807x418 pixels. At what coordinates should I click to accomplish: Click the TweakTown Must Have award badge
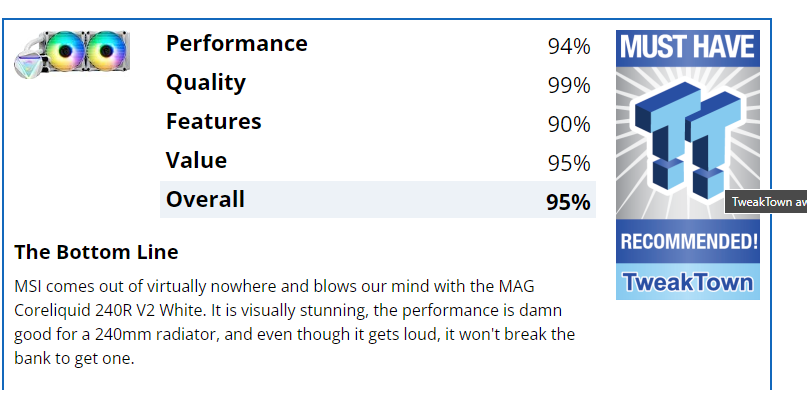point(688,165)
